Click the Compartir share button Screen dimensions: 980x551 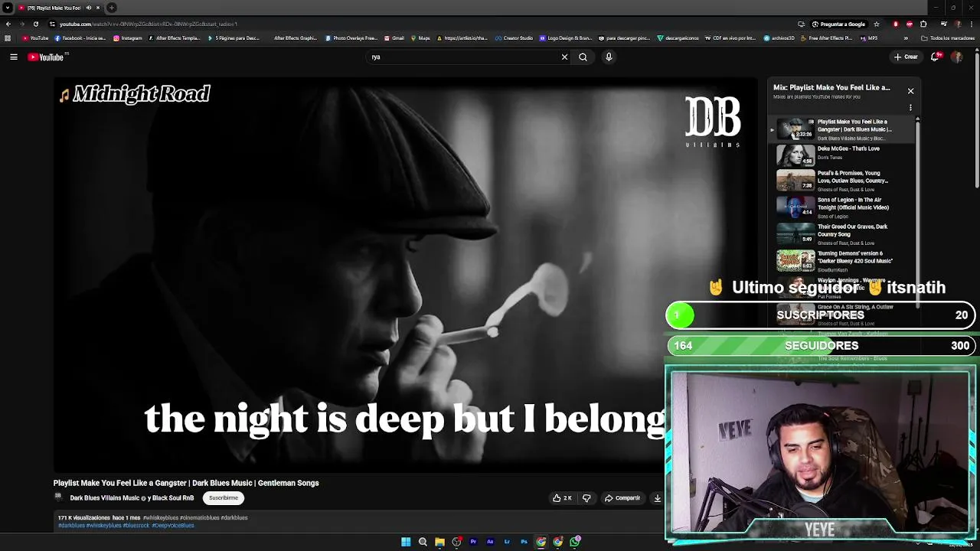point(622,498)
